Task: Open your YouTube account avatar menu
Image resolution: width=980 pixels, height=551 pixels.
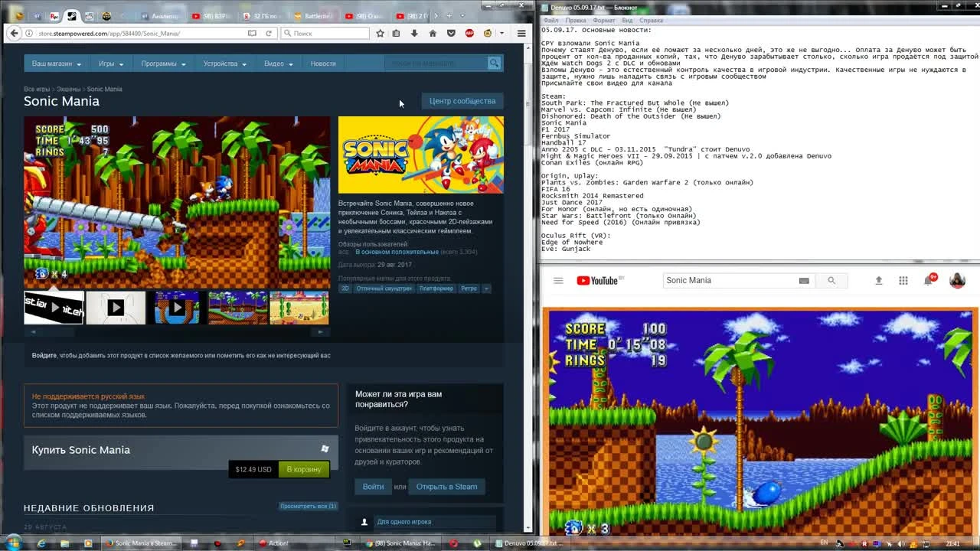Action: 957,281
